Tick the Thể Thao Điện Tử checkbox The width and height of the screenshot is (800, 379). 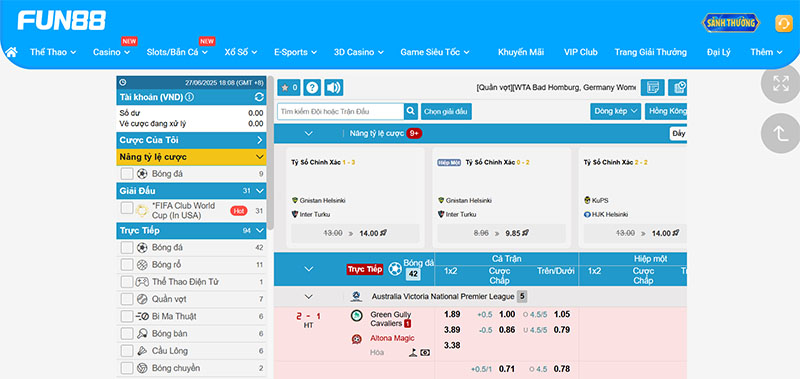click(127, 282)
